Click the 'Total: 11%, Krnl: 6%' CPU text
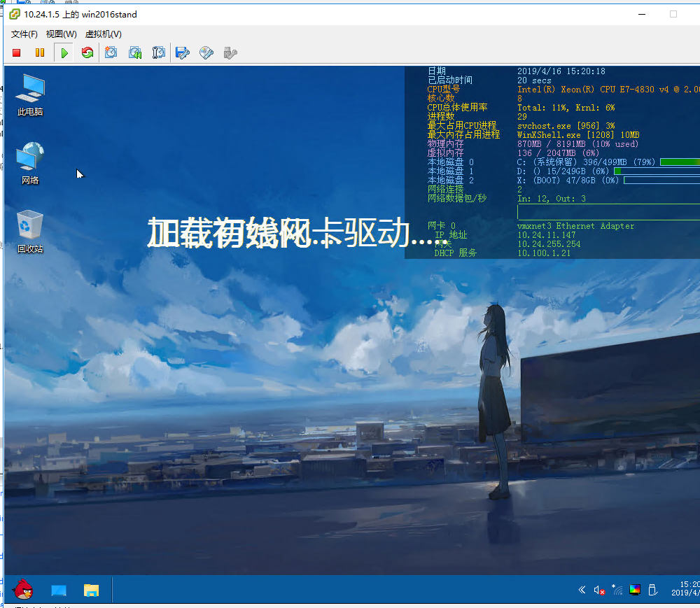This screenshot has height=608, width=700. coord(566,108)
